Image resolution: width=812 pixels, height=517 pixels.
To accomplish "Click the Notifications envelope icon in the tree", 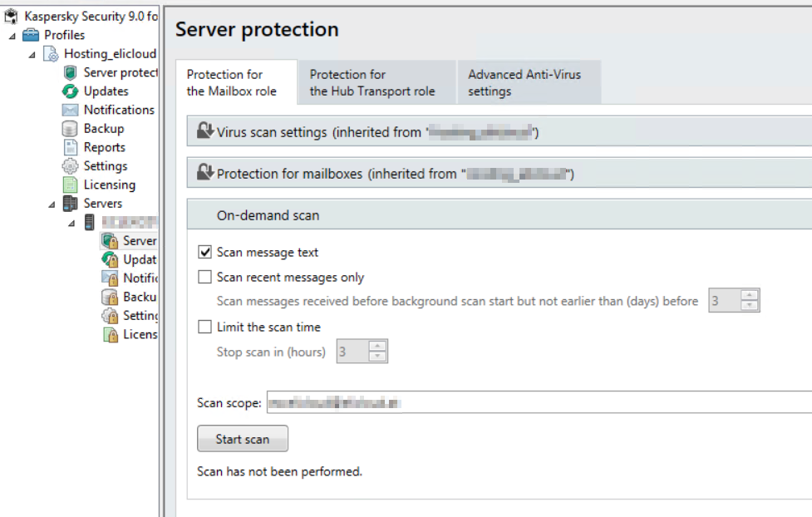I will tap(70, 110).
